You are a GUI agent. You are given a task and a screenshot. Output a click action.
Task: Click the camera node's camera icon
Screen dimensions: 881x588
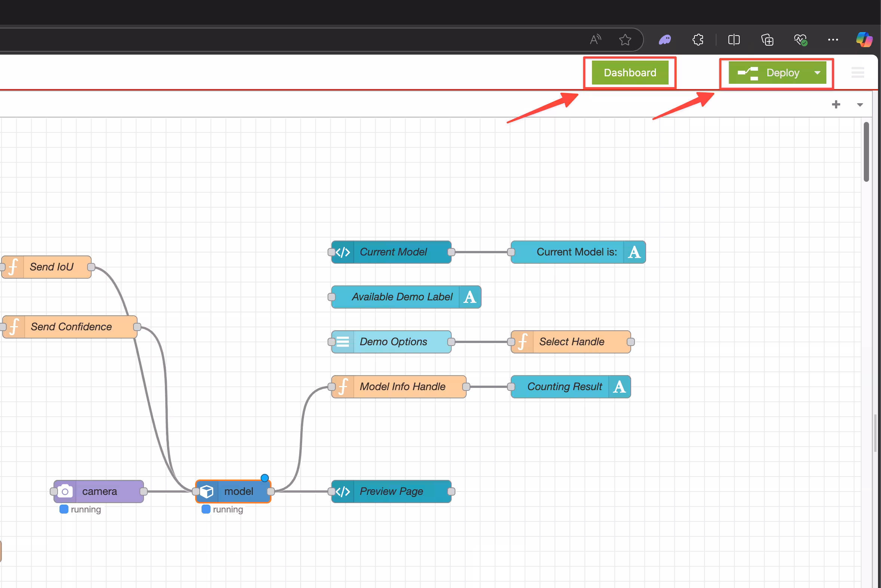[x=65, y=491]
